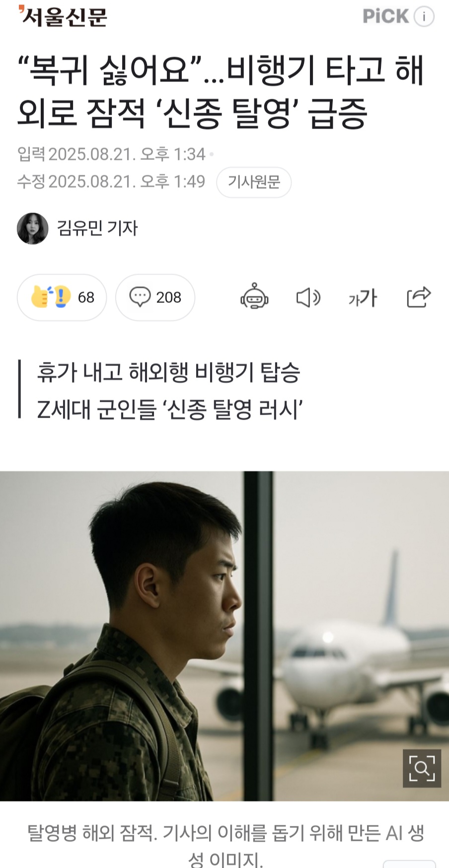This screenshot has width=449, height=868.
Task: Open the 208 comments button
Action: pyautogui.click(x=155, y=297)
